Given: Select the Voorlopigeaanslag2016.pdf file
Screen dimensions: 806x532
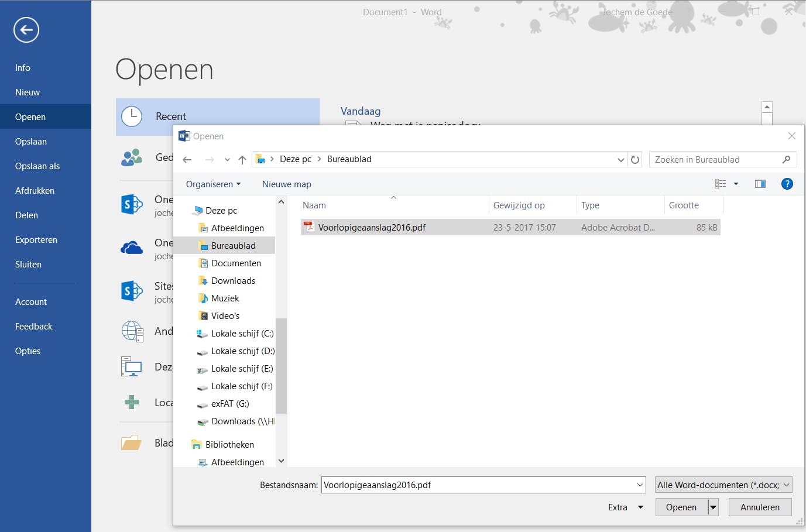Looking at the screenshot, I should tap(510, 228).
